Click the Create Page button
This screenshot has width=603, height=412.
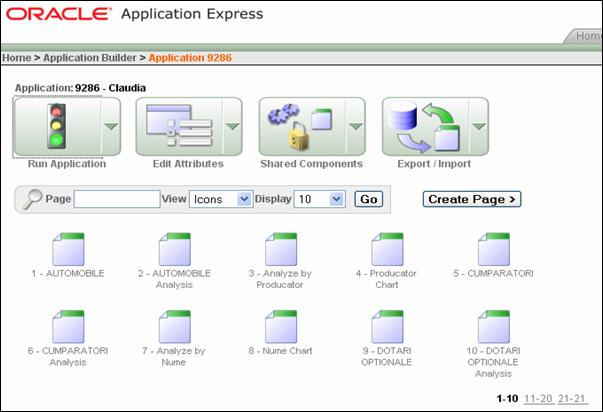(x=471, y=199)
